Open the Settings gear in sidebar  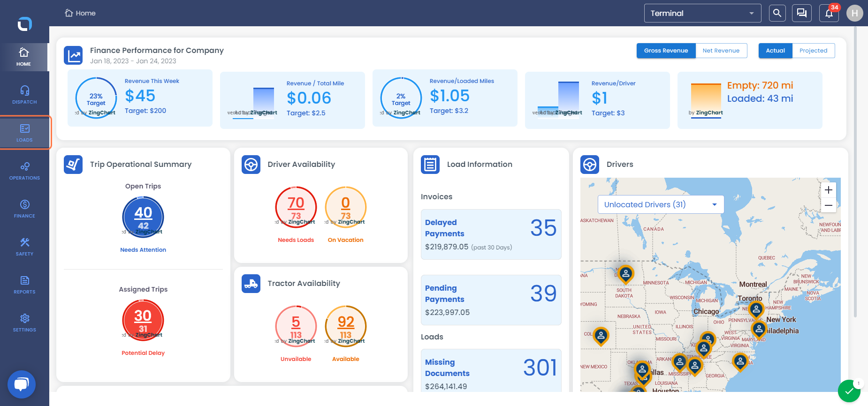pos(24,323)
